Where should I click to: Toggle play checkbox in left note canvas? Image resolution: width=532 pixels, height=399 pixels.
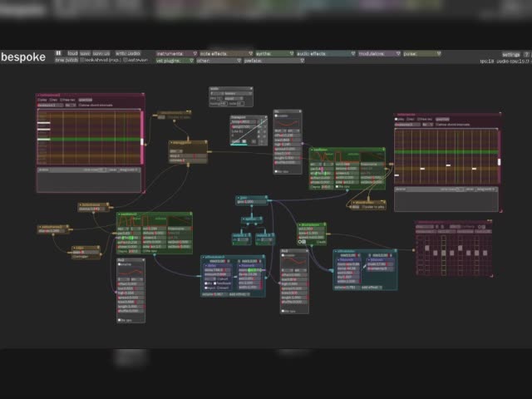pos(39,100)
